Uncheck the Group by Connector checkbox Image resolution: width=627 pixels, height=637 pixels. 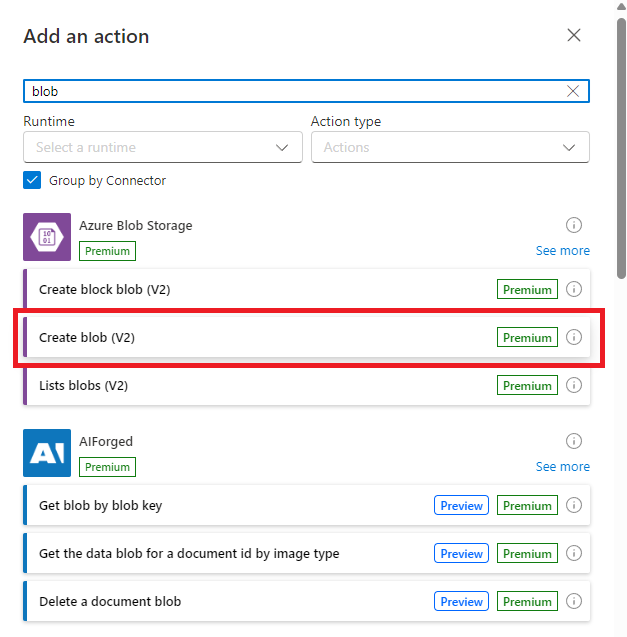point(32,180)
